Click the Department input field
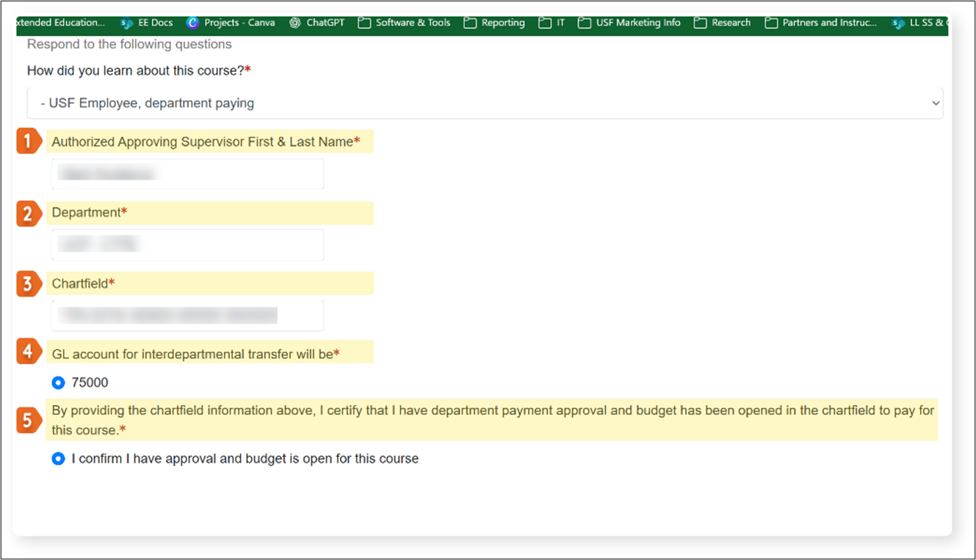Image resolution: width=976 pixels, height=560 pixels. [x=187, y=244]
